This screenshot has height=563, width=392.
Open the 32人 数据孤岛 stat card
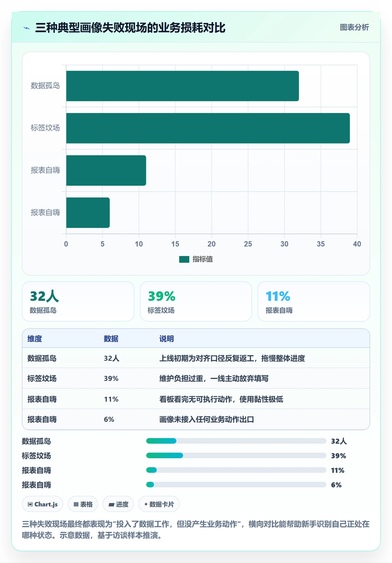(x=78, y=301)
